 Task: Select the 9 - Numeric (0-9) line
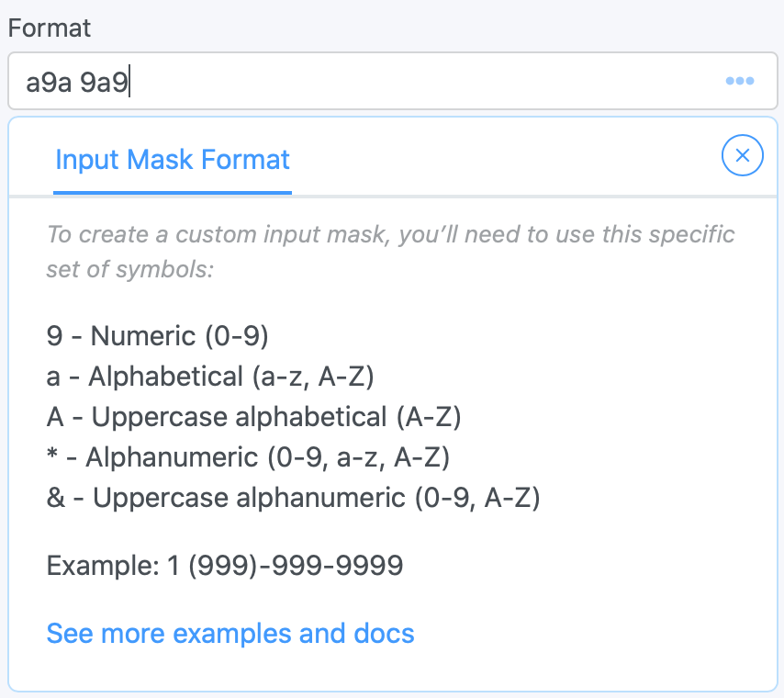(158, 335)
